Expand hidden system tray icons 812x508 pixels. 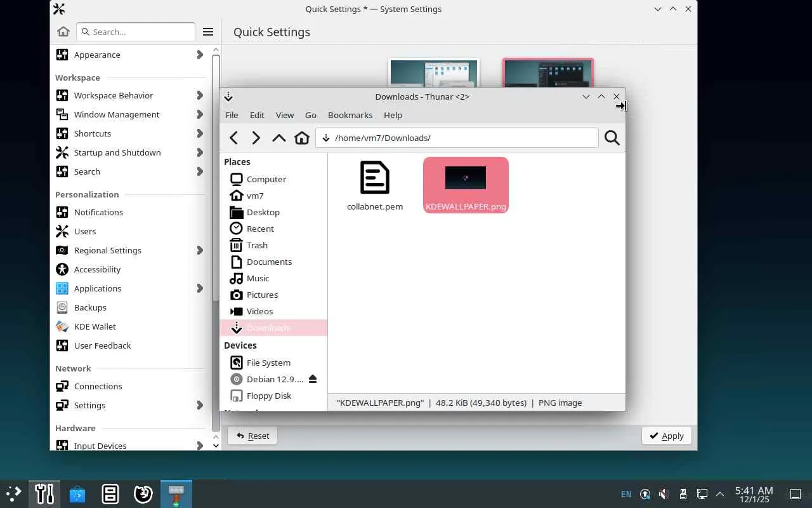pyautogui.click(x=720, y=494)
